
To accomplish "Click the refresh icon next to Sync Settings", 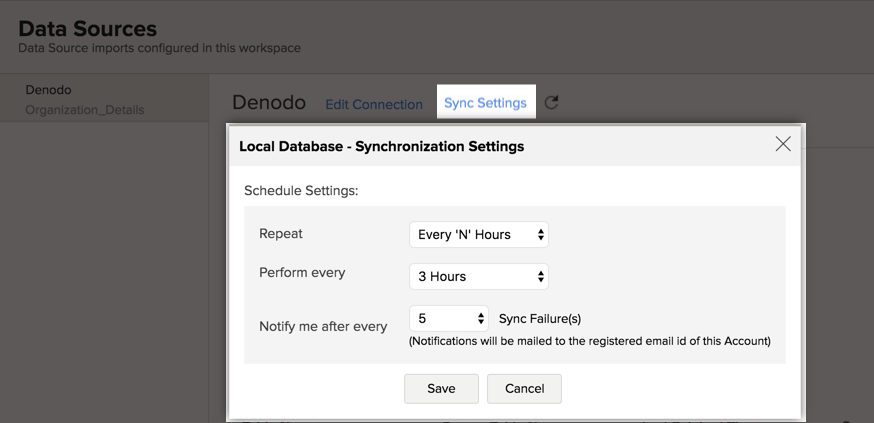I will [551, 103].
